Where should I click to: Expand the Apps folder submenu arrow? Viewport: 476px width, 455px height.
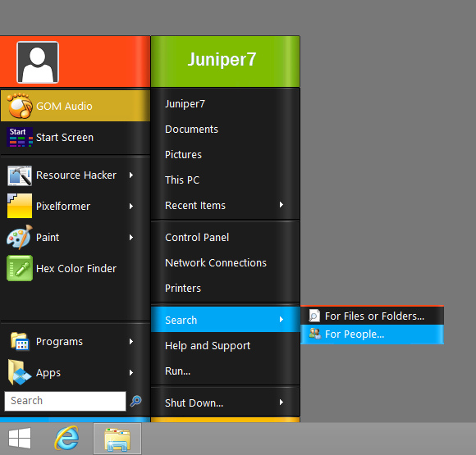coord(131,372)
